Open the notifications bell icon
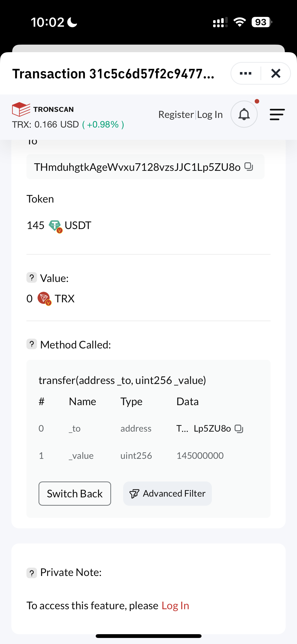 244,114
